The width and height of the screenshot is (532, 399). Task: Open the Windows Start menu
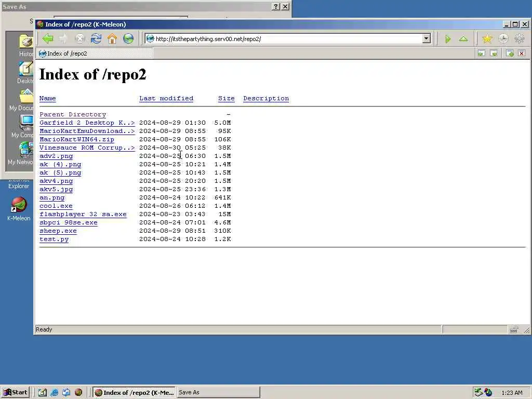point(15,392)
